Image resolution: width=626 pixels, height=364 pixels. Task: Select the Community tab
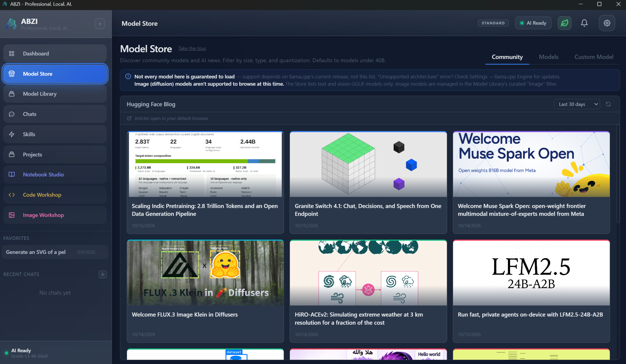(507, 57)
